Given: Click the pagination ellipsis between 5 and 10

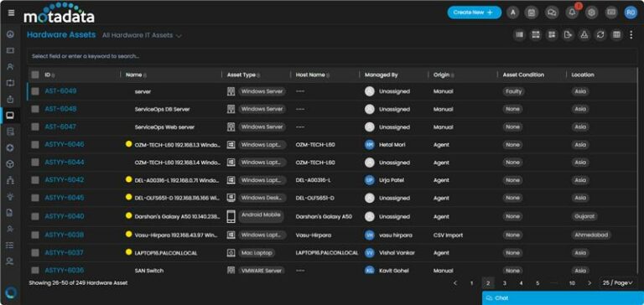Looking at the screenshot, I should (554, 283).
